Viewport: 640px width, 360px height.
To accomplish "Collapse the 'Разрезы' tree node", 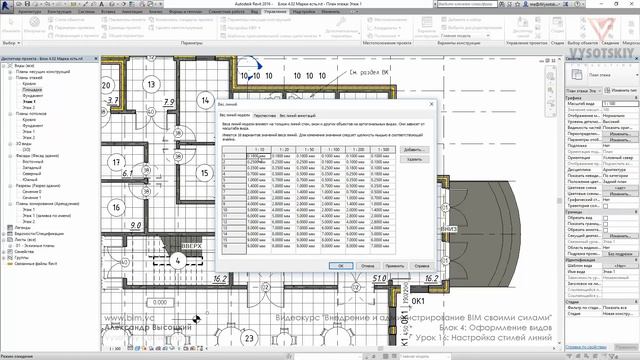I will (x=10, y=186).
